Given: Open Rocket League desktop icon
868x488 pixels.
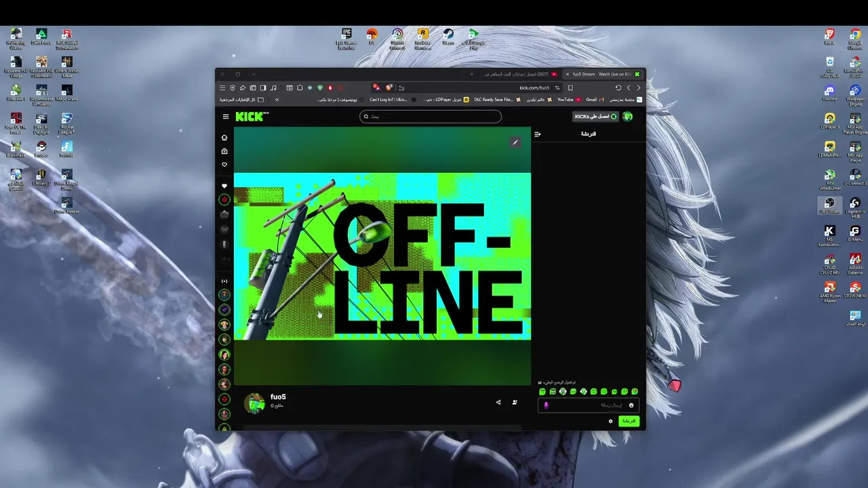Looking at the screenshot, I should click(66, 123).
